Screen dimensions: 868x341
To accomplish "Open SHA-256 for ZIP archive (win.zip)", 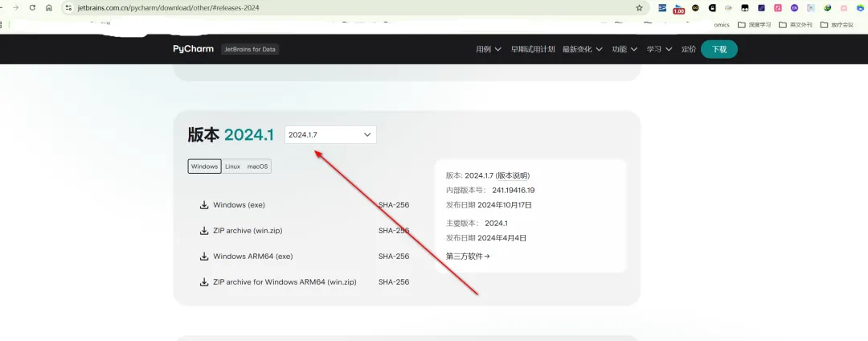I will tap(394, 230).
